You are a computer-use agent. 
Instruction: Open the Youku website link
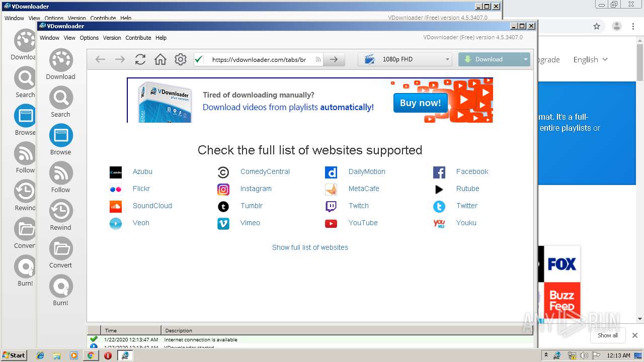466,223
